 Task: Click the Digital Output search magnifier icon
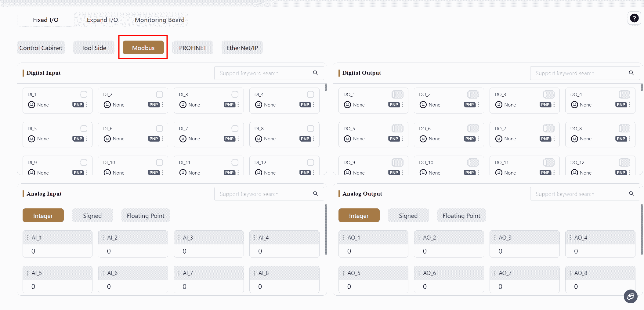631,73
